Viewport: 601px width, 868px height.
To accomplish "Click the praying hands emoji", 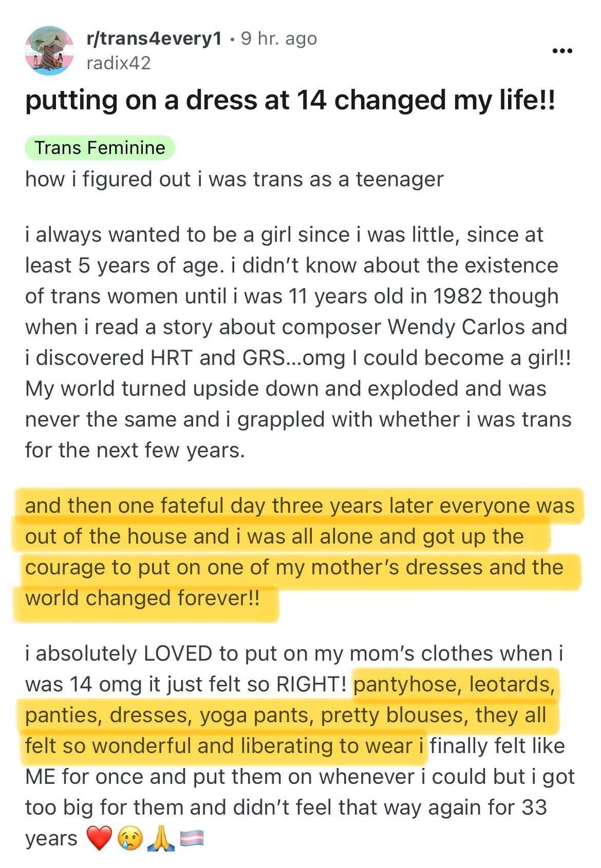I will coord(161,838).
